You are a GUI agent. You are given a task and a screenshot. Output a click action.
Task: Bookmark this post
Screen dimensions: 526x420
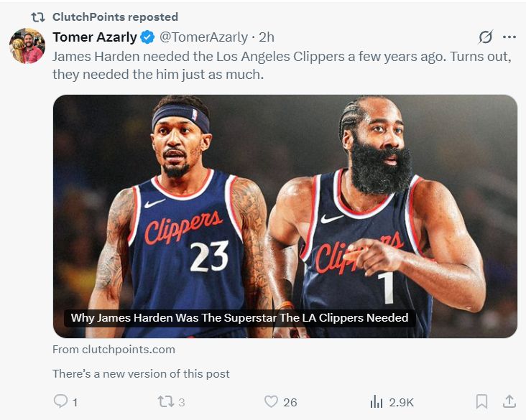coord(482,401)
